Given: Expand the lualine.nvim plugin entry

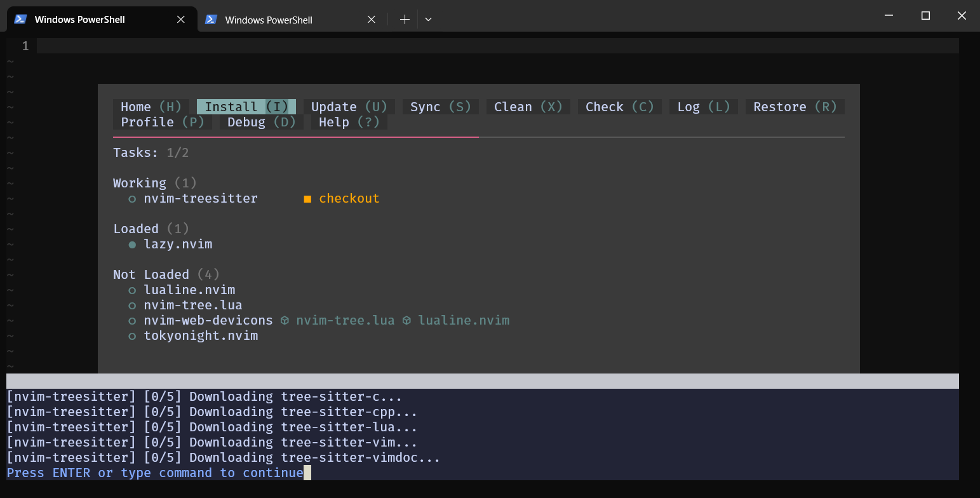Looking at the screenshot, I should (x=189, y=290).
